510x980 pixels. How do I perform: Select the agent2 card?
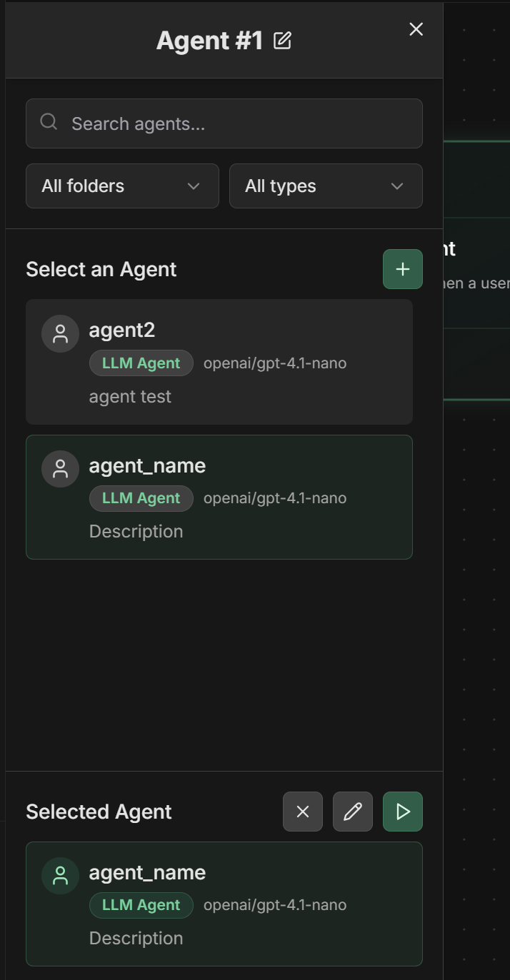219,362
